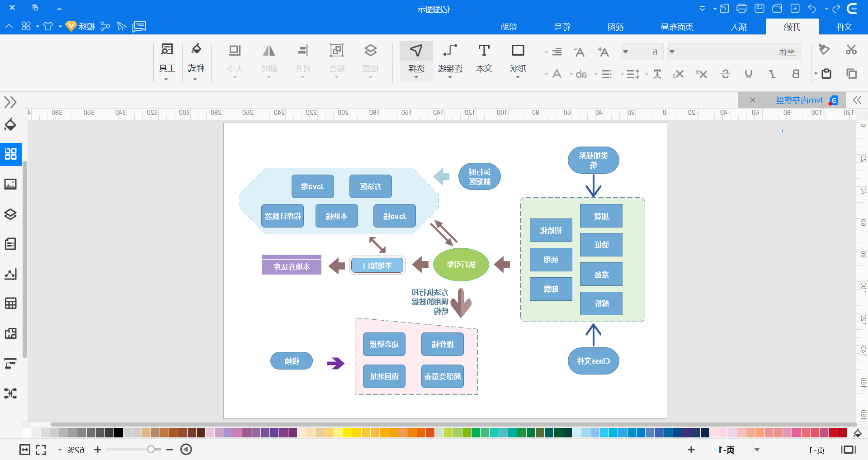This screenshot has height=460, width=868.
Task: Toggle Bold formatting
Action: 796,74
